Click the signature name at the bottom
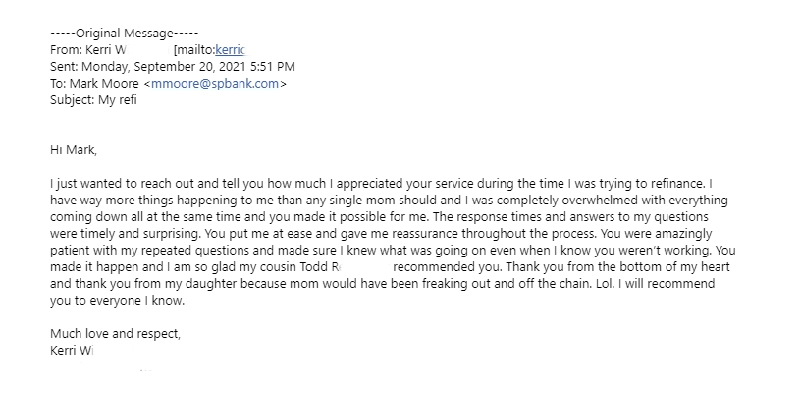Screen dimensions: 800x400 72,350
